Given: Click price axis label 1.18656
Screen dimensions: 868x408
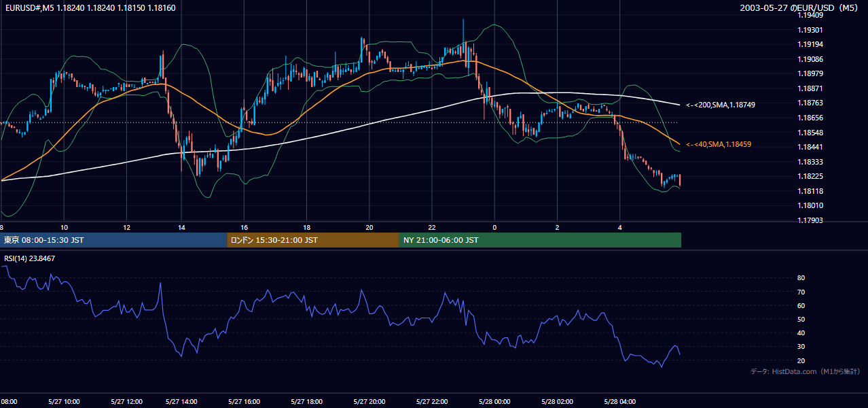Looking at the screenshot, I should pos(811,118).
